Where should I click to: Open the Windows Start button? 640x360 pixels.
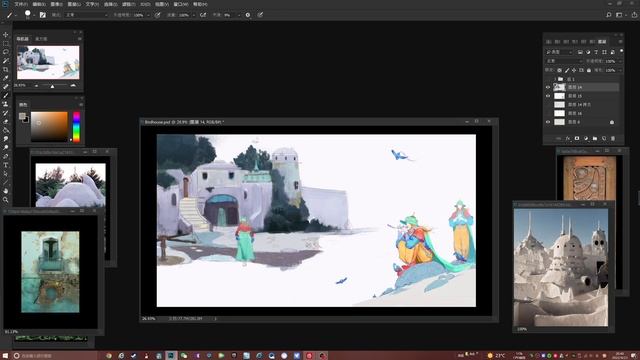tap(5, 356)
